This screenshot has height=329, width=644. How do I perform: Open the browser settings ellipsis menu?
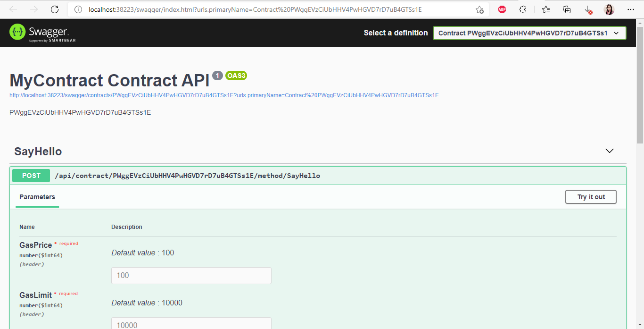(x=630, y=9)
